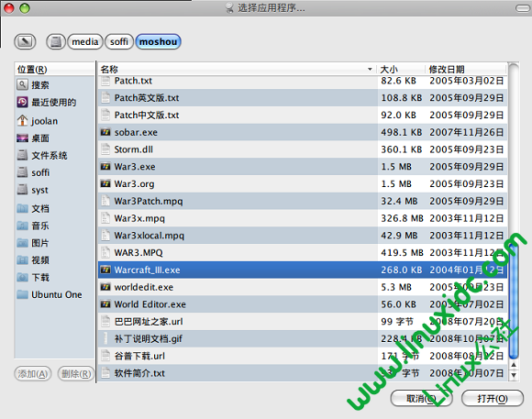
Task: Click the red close window button
Action: point(9,8)
